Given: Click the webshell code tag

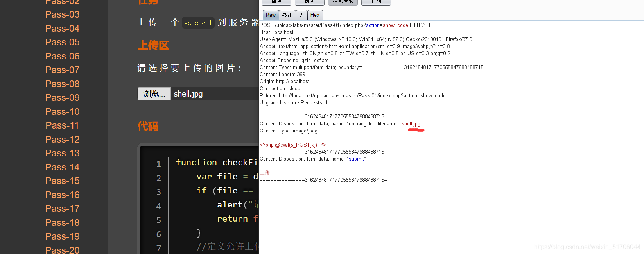Looking at the screenshot, I should coord(198,23).
